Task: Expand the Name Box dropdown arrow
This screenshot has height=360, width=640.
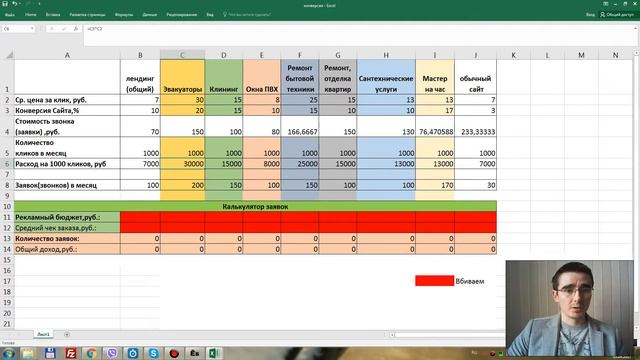Action: click(32, 29)
